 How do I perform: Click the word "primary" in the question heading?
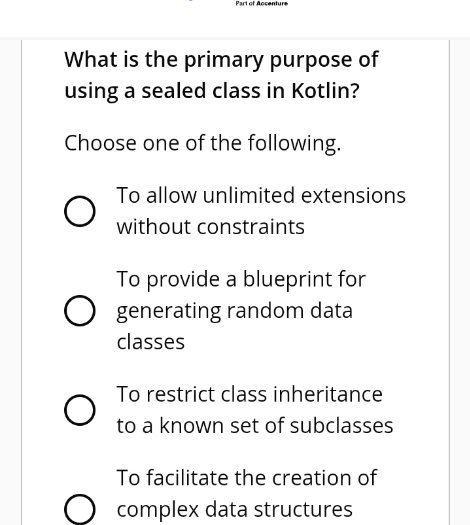(224, 61)
